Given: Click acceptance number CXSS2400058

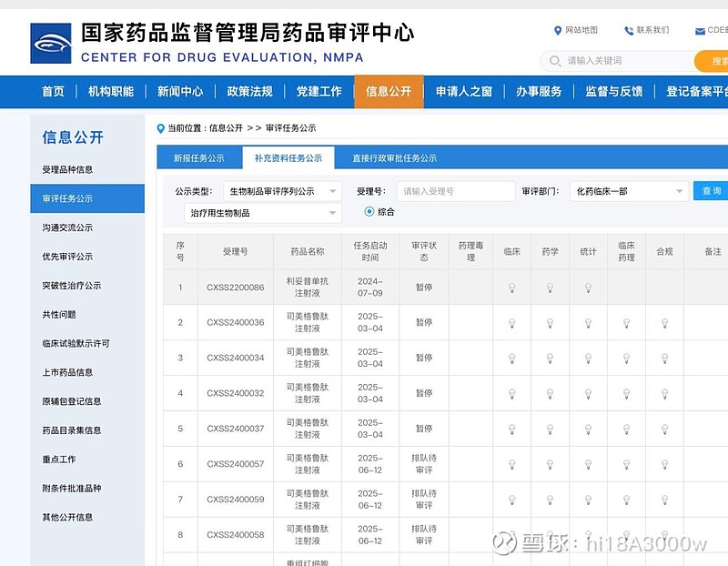Looking at the screenshot, I should [236, 535].
